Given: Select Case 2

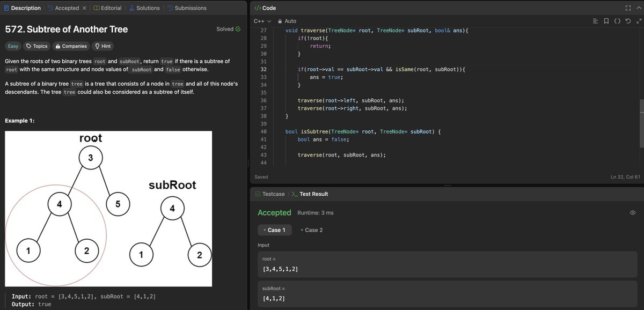Looking at the screenshot, I should (x=312, y=230).
